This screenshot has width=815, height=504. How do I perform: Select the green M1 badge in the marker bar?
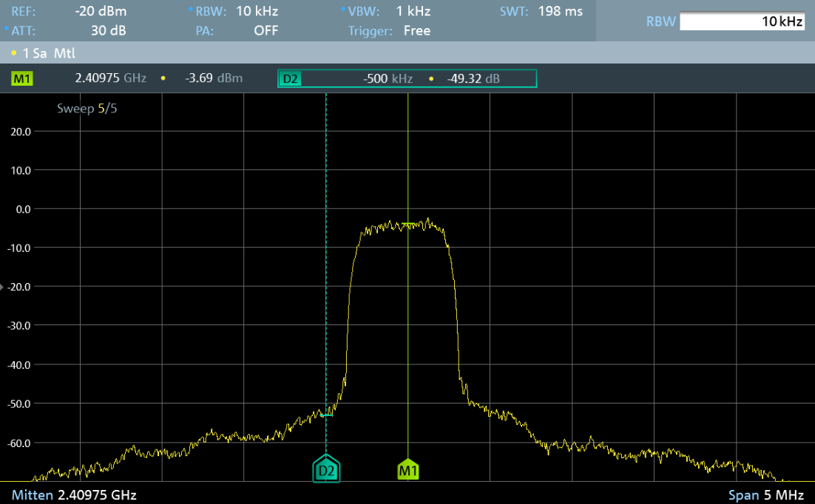pyautogui.click(x=22, y=78)
